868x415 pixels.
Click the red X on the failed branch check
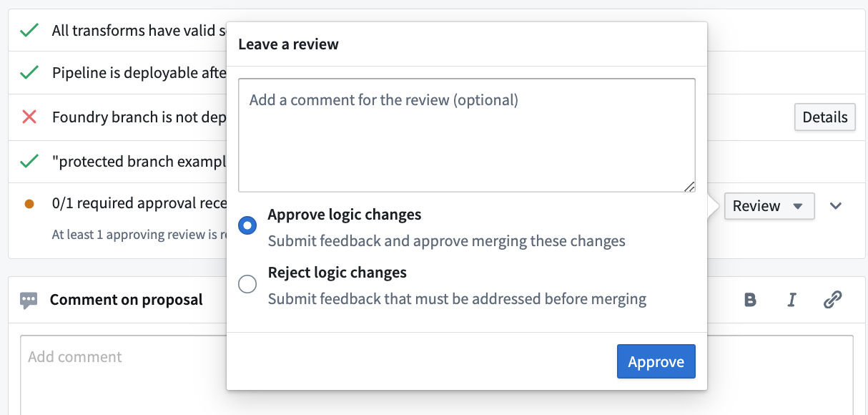[31, 117]
